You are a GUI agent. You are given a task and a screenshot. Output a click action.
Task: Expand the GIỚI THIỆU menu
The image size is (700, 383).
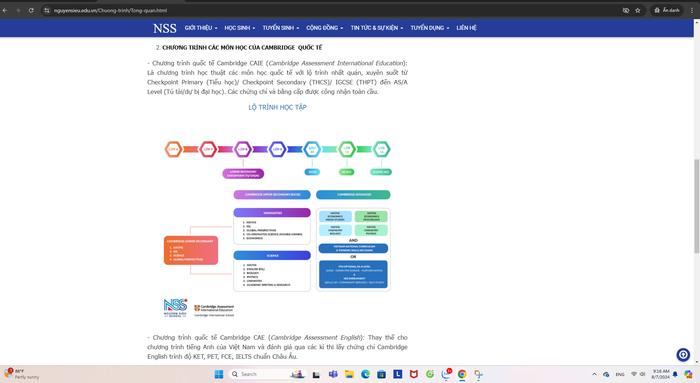201,28
